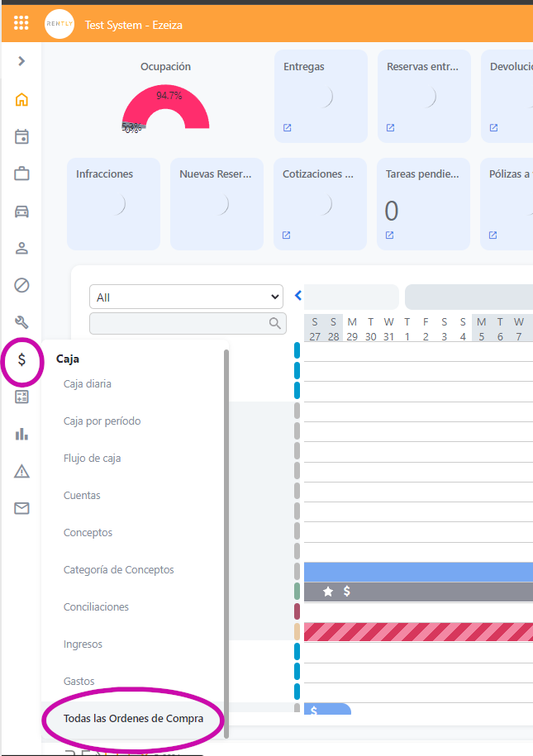533x756 pixels.
Task: Open the Entregas card external link
Action: click(x=288, y=128)
